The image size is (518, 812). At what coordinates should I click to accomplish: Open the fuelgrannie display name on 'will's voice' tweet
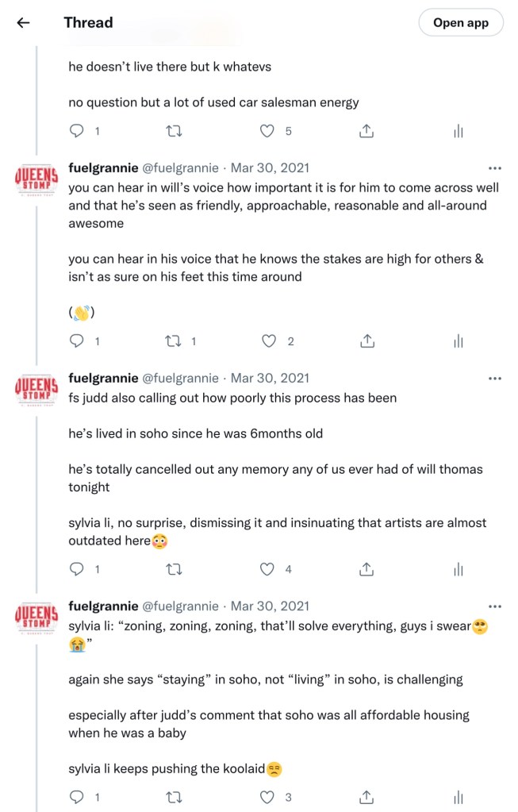103,168
